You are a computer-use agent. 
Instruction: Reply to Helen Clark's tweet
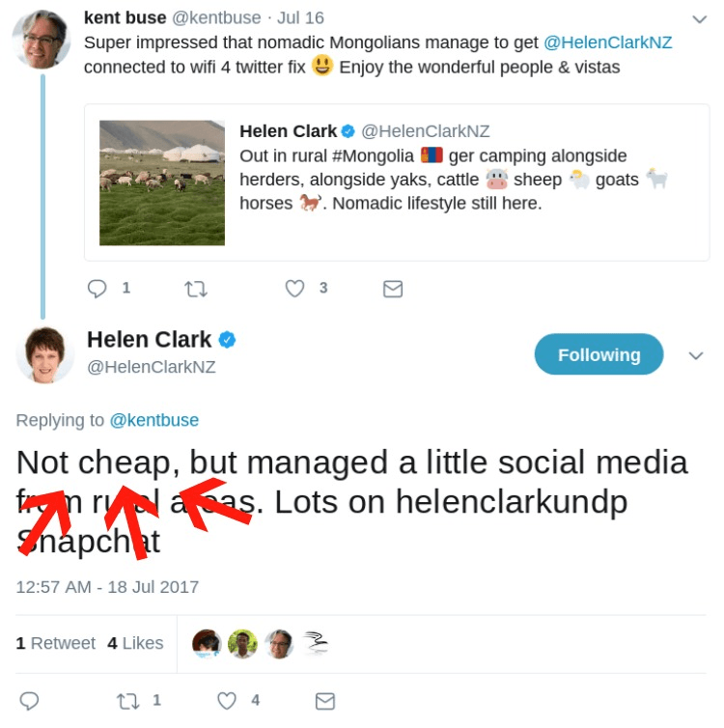click(30, 701)
